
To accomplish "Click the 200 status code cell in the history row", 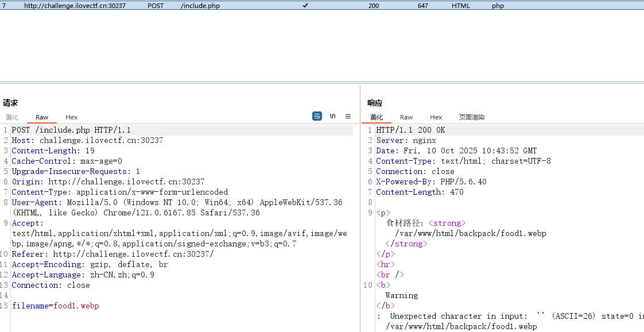I will (373, 5).
